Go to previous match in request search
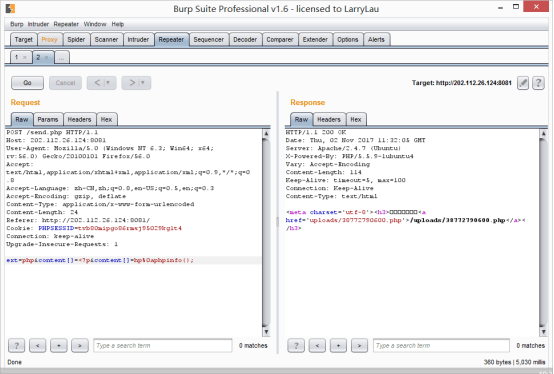Viewport: 554px width, 374px height. point(37,345)
